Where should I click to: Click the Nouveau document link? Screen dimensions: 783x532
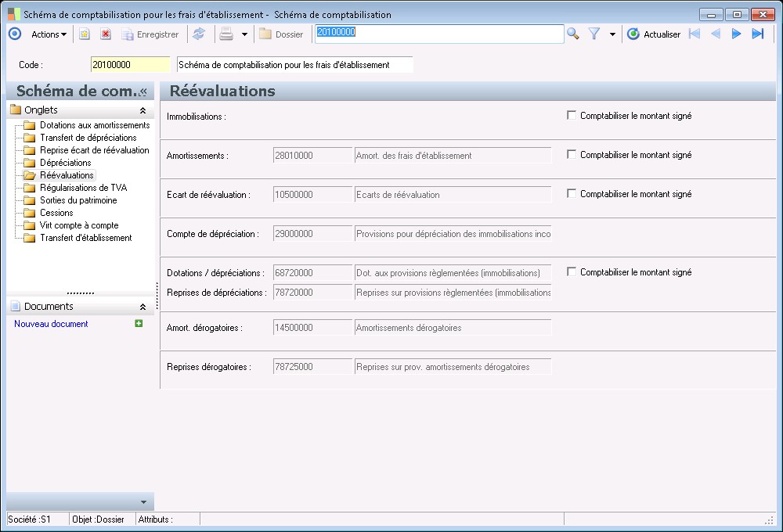tap(51, 324)
